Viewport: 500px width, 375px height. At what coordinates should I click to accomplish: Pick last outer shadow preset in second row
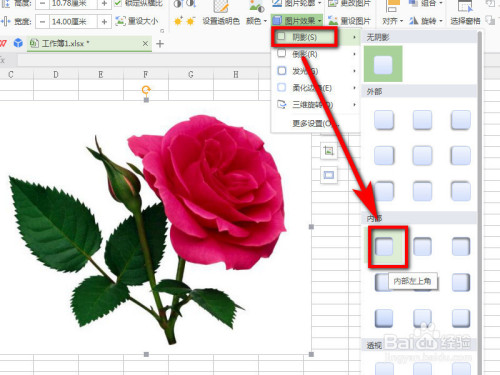461,155
